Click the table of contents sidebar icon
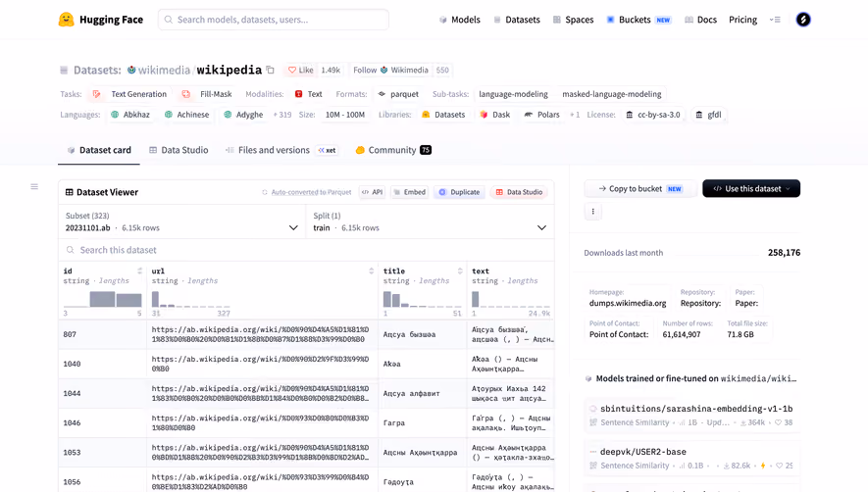Viewport: 868px width, 492px height. pos(34,187)
